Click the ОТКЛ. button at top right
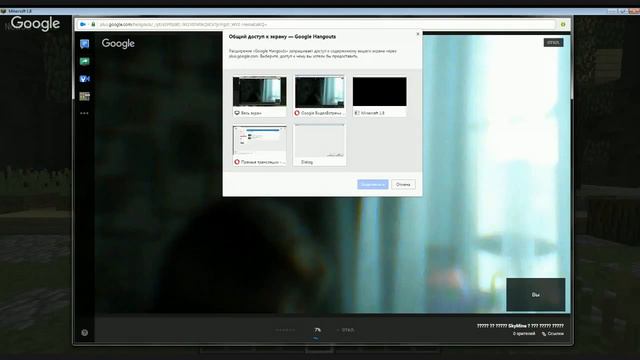Screen dimensions: 640x360 [x=553, y=42]
